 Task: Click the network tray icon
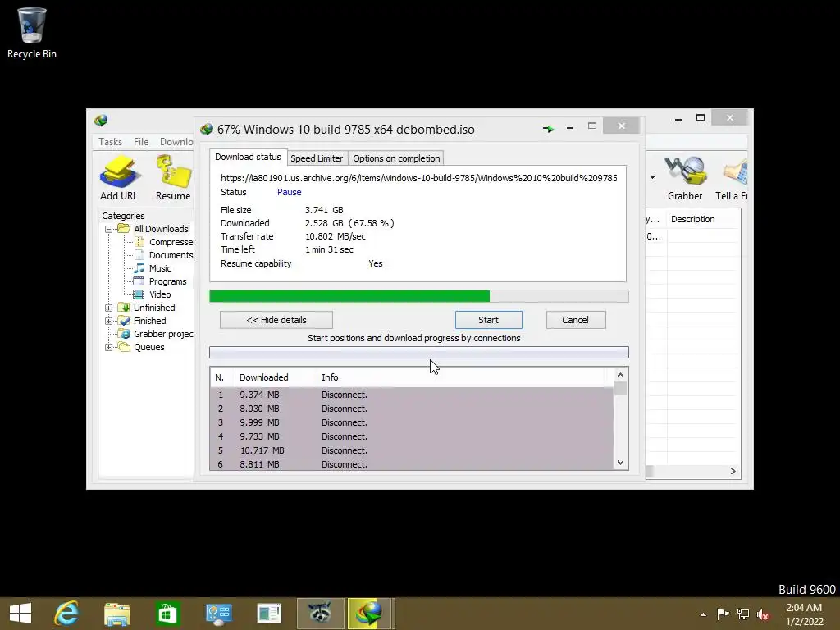tap(743, 614)
